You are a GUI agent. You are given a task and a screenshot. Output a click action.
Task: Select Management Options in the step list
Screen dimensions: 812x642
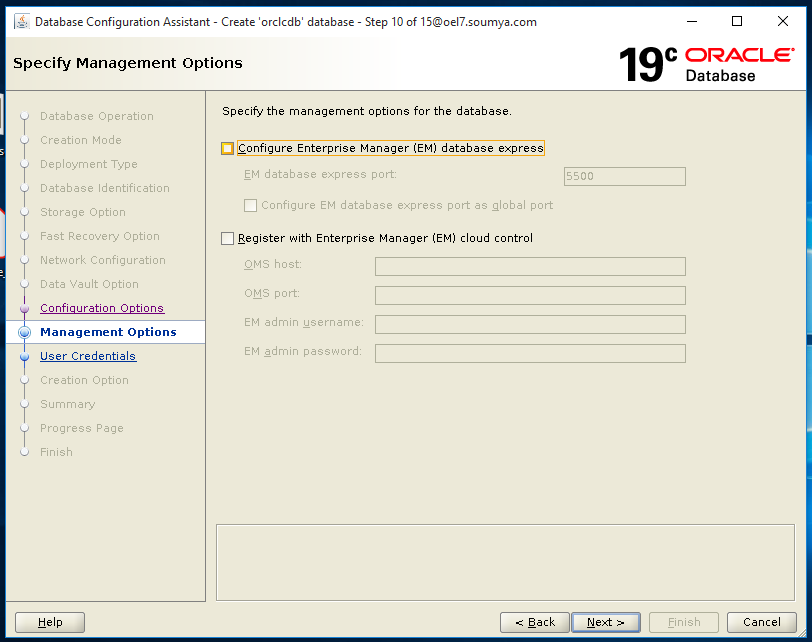(x=108, y=332)
